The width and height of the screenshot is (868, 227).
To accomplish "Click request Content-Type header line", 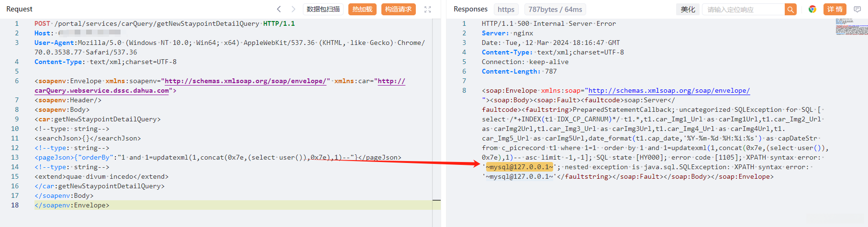I will tap(105, 62).
